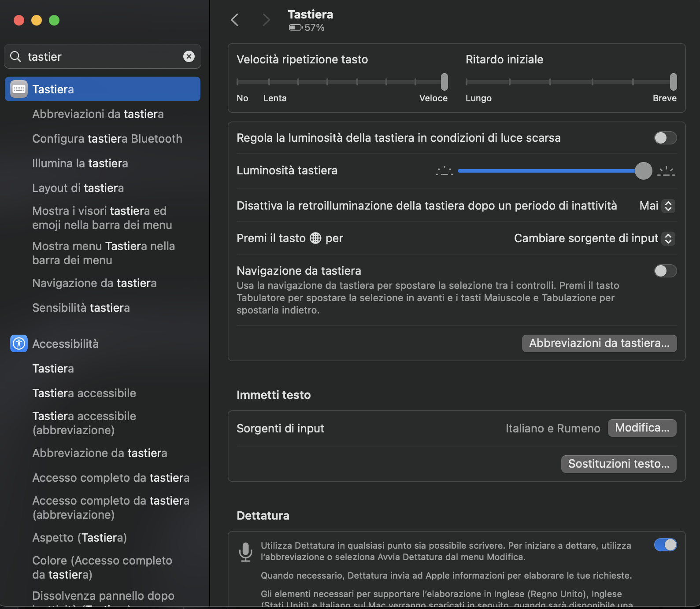Image resolution: width=700 pixels, height=609 pixels.
Task: Click the green fullscreen window button
Action: pos(54,20)
